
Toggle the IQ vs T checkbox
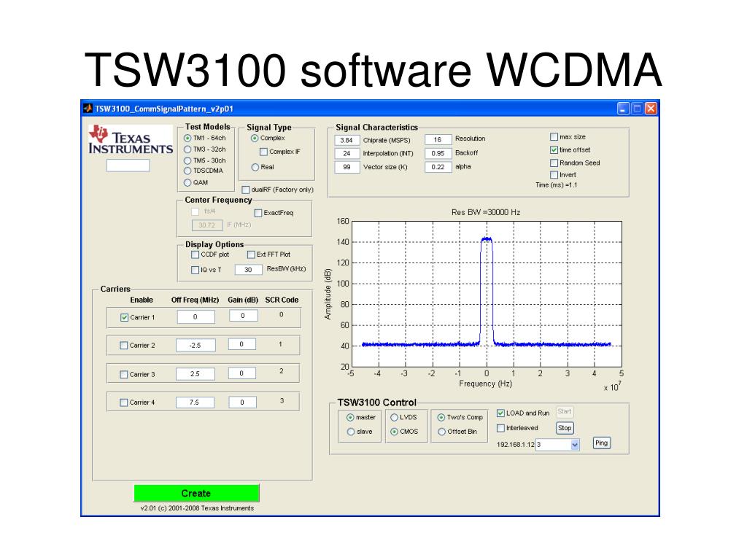pos(196,270)
